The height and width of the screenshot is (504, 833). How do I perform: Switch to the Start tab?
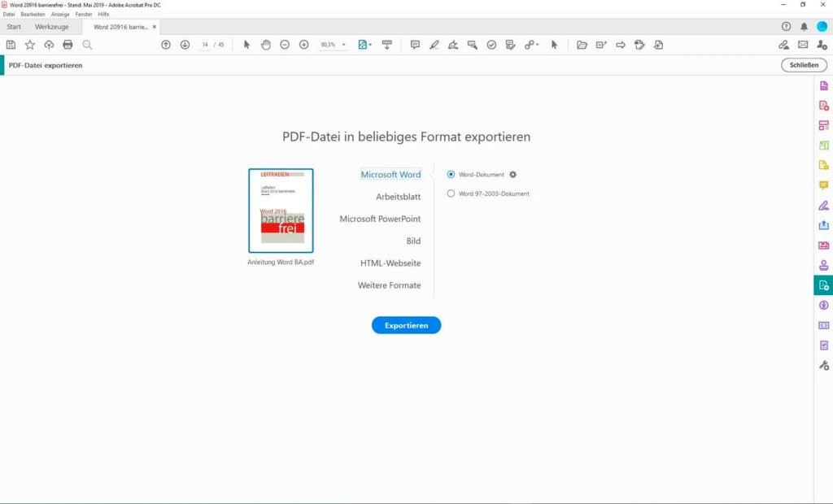point(14,27)
